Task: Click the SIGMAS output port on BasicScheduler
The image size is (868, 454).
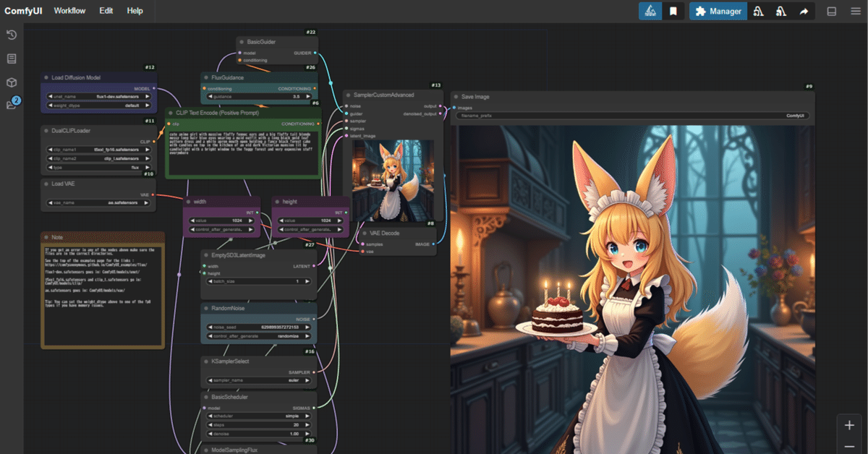Action: (315, 408)
